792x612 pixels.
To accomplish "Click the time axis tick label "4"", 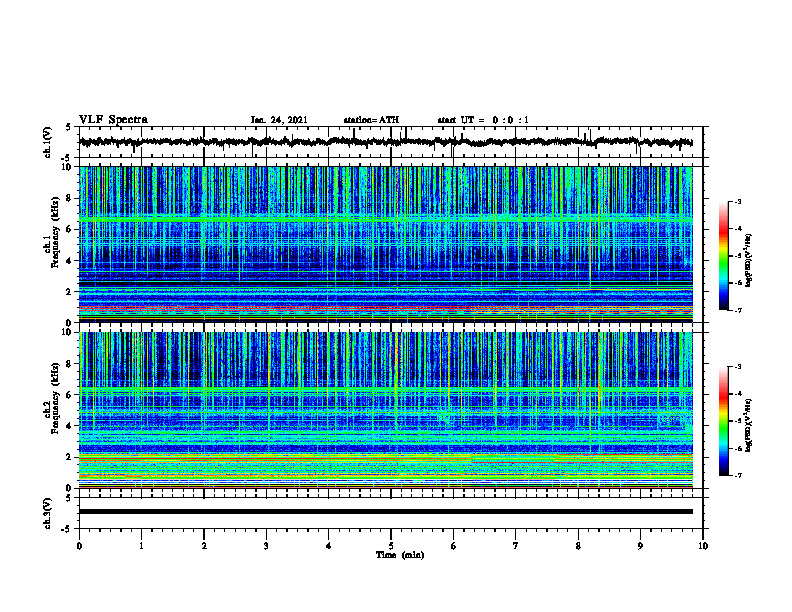I will click(329, 546).
